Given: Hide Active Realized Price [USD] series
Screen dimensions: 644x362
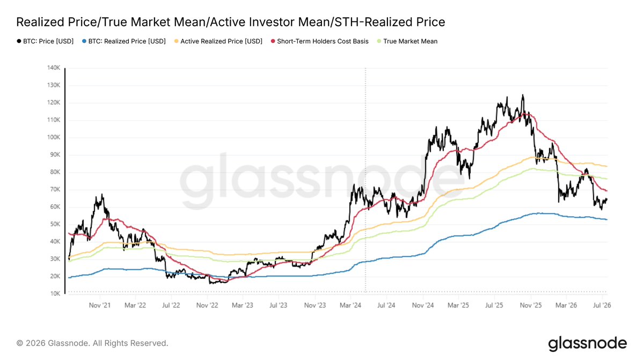Looking at the screenshot, I should [222, 41].
